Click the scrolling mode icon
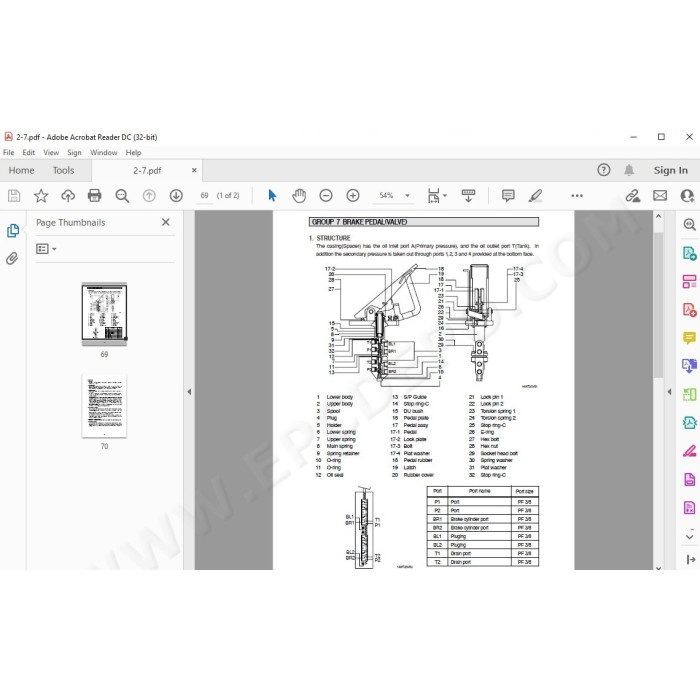The height and width of the screenshot is (700, 700). click(468, 196)
